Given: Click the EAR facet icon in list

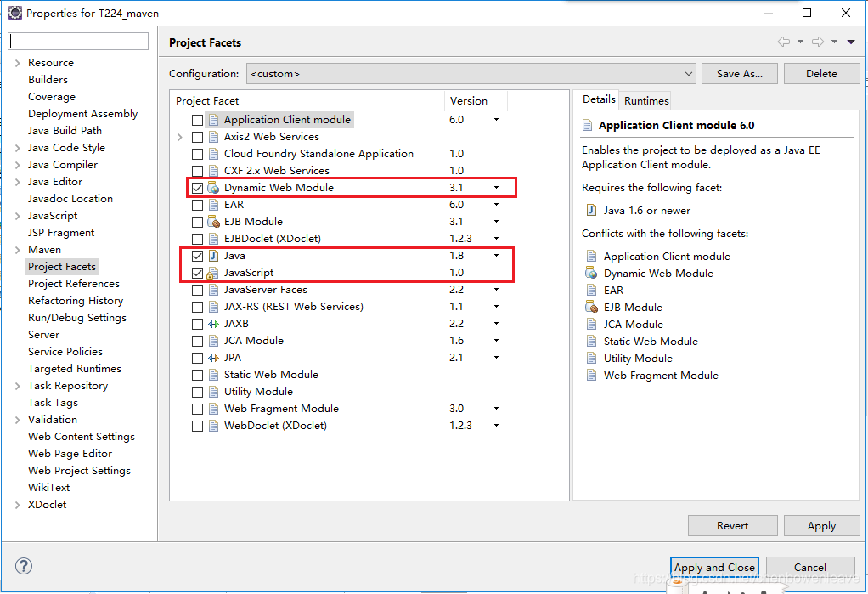Looking at the screenshot, I should 213,205.
